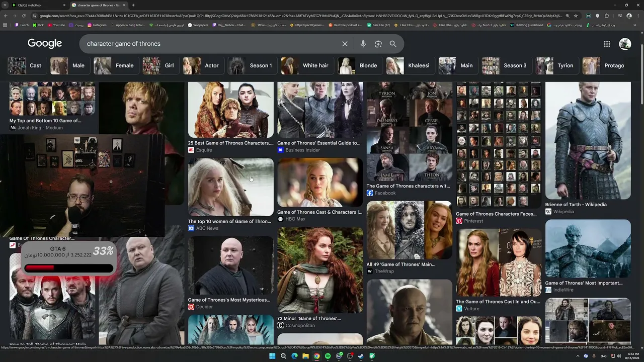The image size is (644, 362).
Task: Select the Girl filter chip
Action: 160,65
